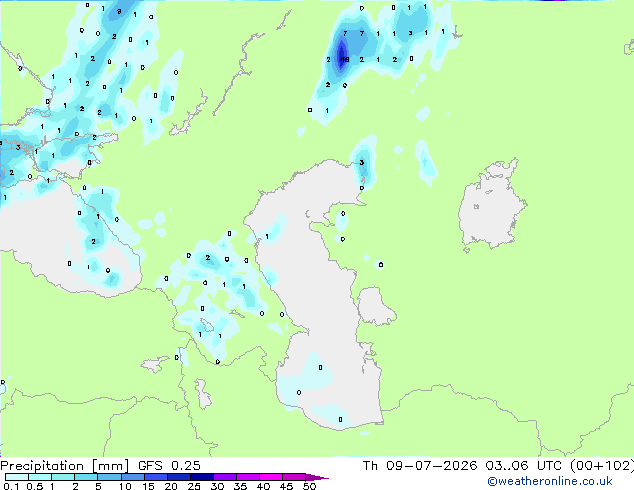Select the 2–5 mm legend color swatch
Viewport: 634px width, 490px height.
point(86,477)
